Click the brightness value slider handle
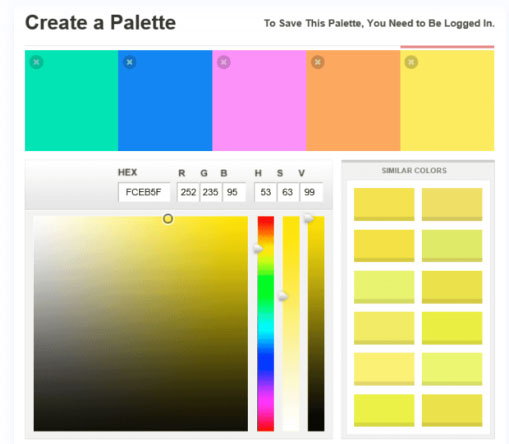This screenshot has width=509, height=444. [308, 219]
